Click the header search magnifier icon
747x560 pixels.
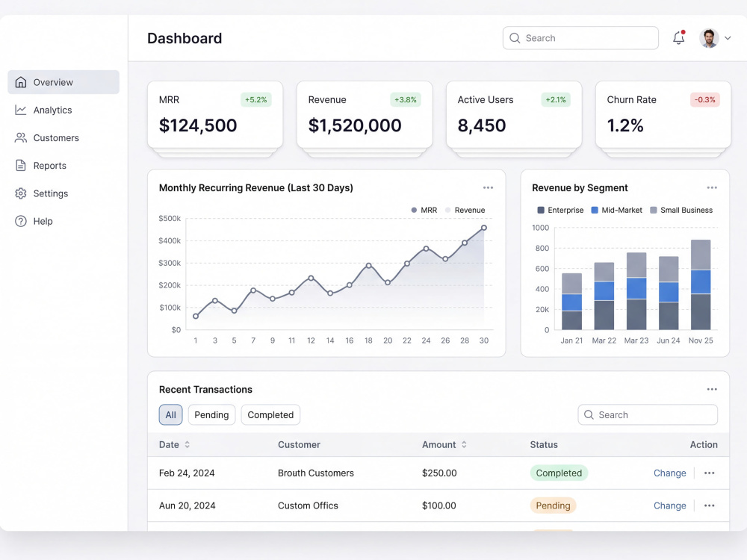click(x=515, y=38)
